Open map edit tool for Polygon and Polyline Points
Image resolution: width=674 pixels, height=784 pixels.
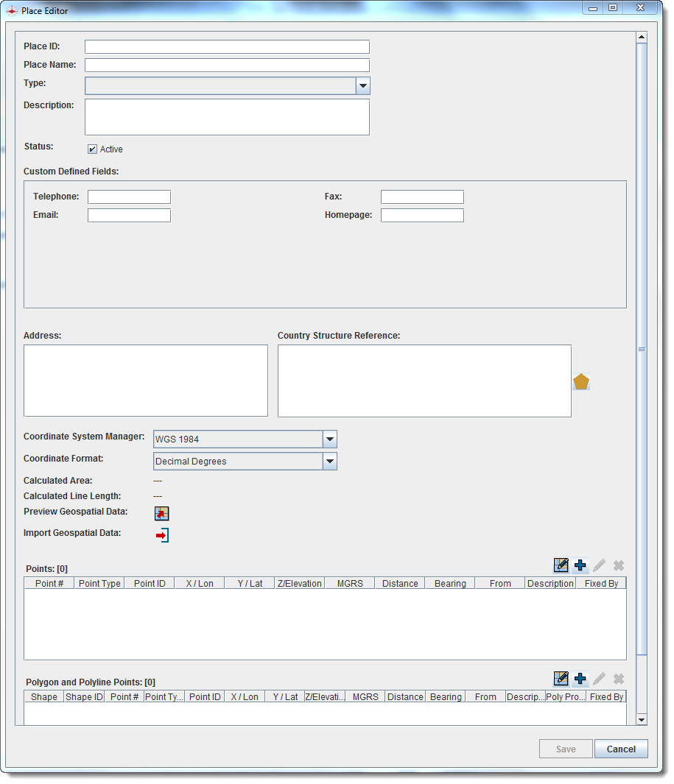point(561,679)
